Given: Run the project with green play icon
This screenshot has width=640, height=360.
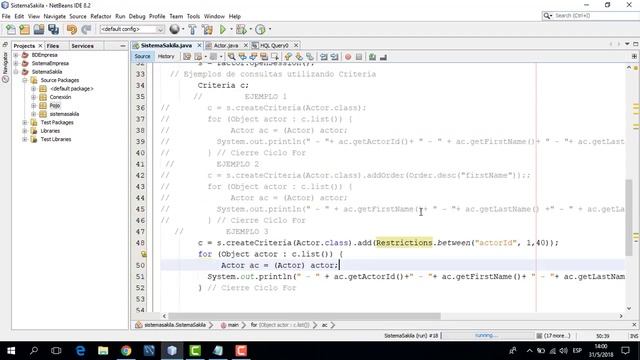Looking at the screenshot, I should coord(223,29).
